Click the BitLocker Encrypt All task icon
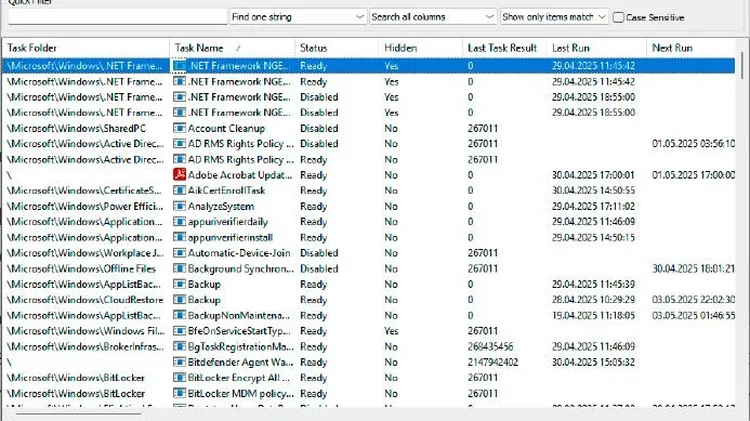Screen dimensions: 750x421 [179, 377]
